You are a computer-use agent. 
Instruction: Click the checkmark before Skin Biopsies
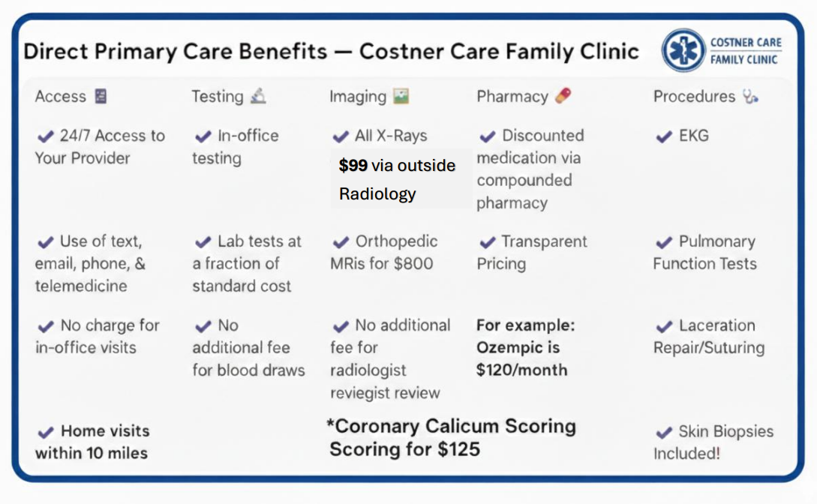click(x=663, y=432)
